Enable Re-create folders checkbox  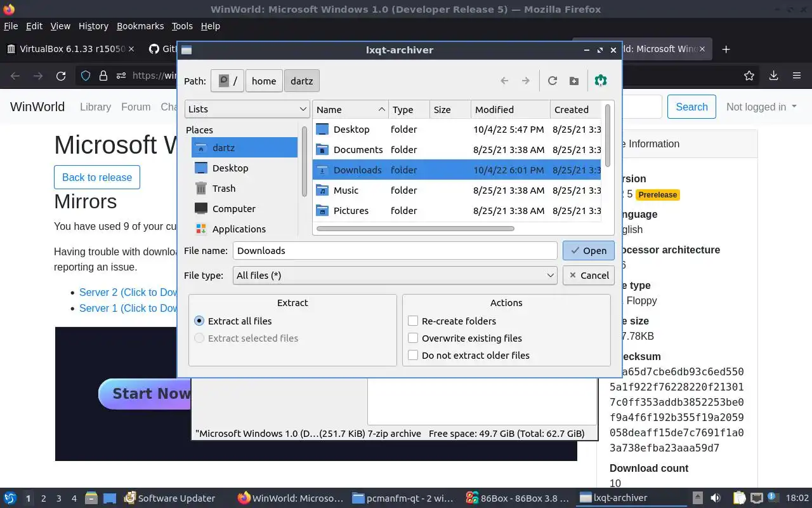click(413, 321)
